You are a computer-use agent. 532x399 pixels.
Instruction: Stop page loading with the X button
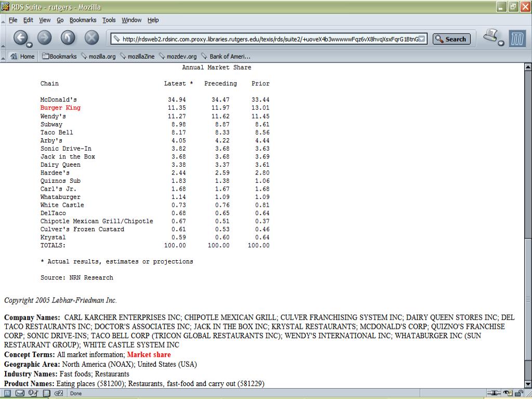click(91, 37)
